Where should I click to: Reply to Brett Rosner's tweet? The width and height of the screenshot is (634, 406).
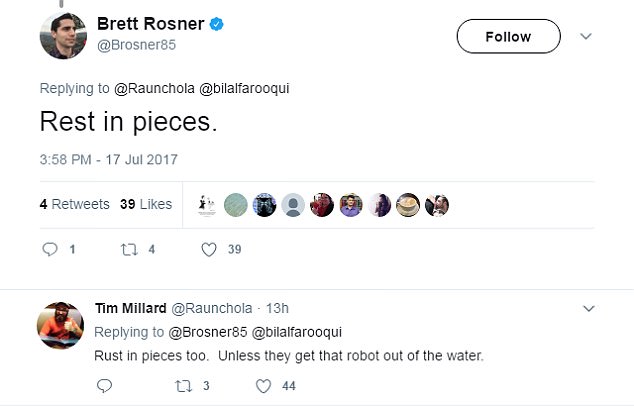point(51,250)
